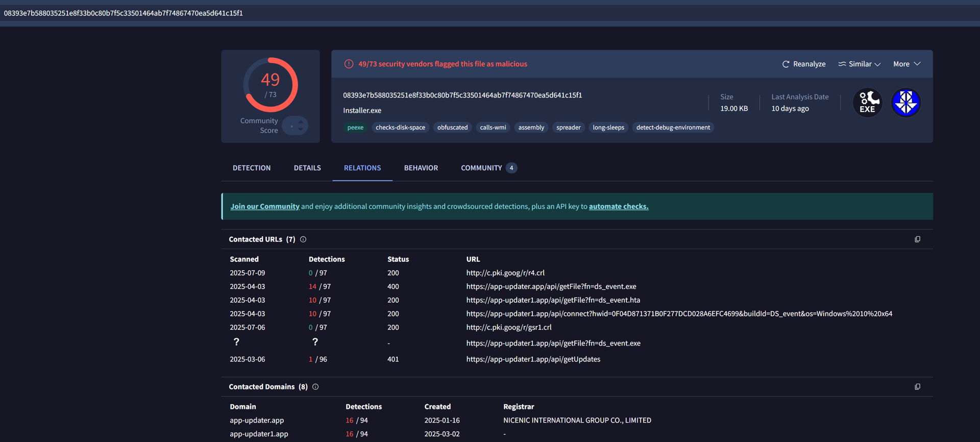
Task: Select the Relations tab
Action: coord(362,168)
